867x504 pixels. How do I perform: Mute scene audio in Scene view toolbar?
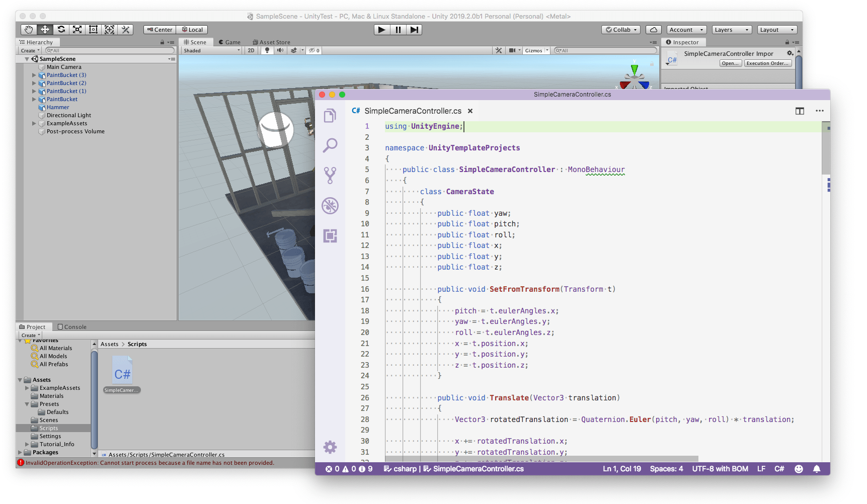[x=280, y=50]
